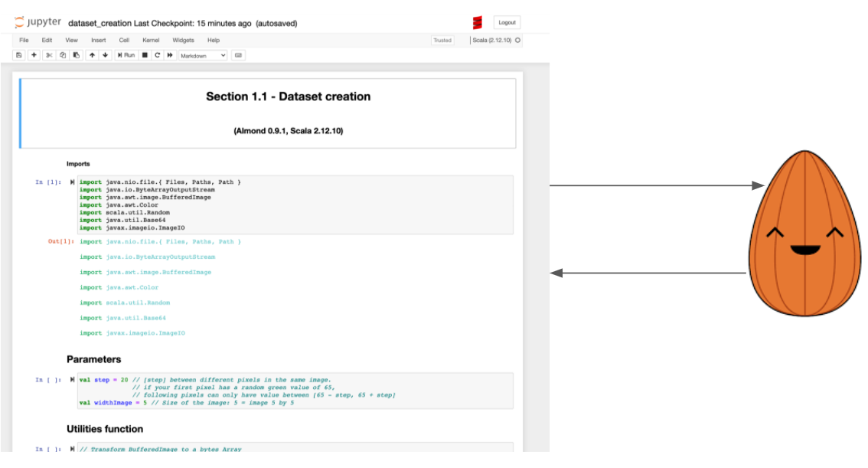Copy selected cells icon
The height and width of the screenshot is (468, 868).
[x=63, y=55]
